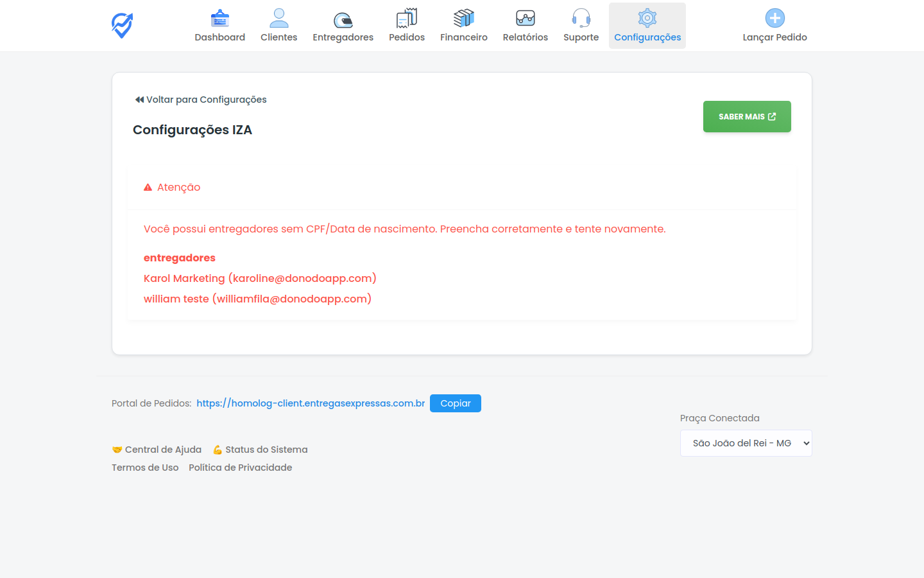Select the Configurações gear icon
The width and height of the screenshot is (924, 578).
click(647, 17)
